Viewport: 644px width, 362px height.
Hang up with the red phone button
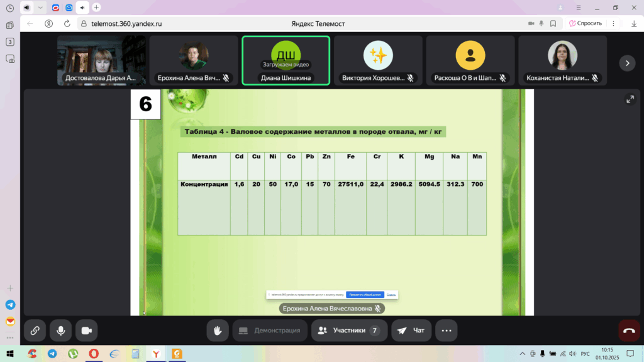[629, 330]
